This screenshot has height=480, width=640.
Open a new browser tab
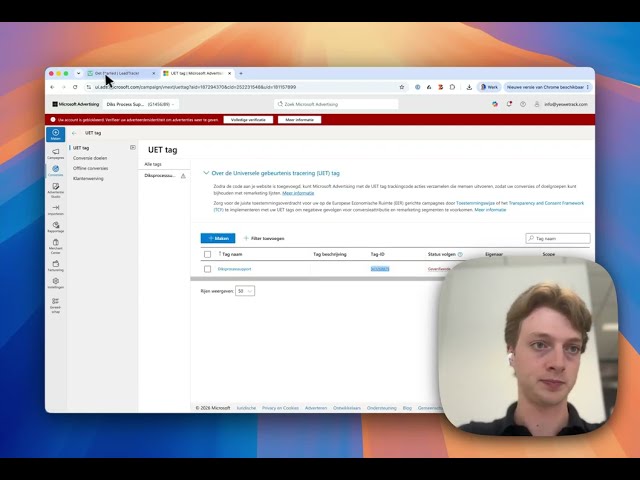(241, 73)
